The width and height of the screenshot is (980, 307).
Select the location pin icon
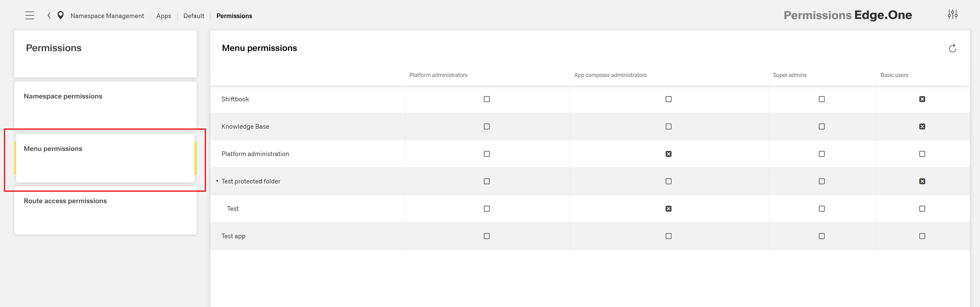point(61,15)
